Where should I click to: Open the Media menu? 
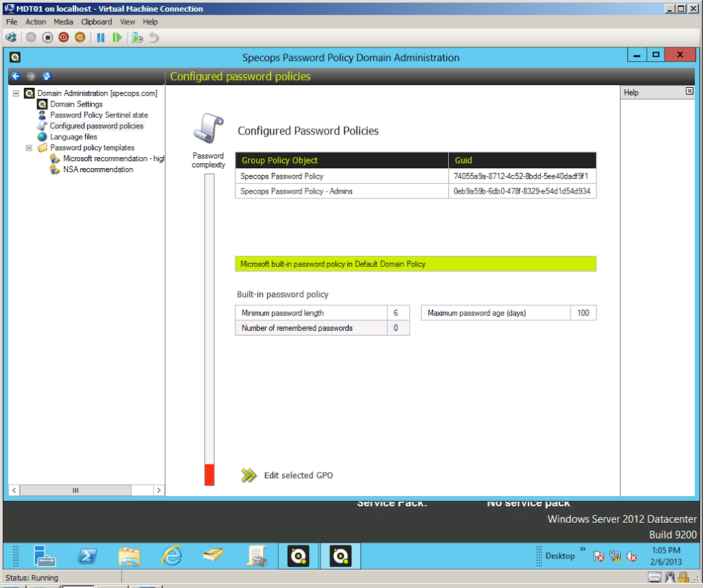[63, 22]
